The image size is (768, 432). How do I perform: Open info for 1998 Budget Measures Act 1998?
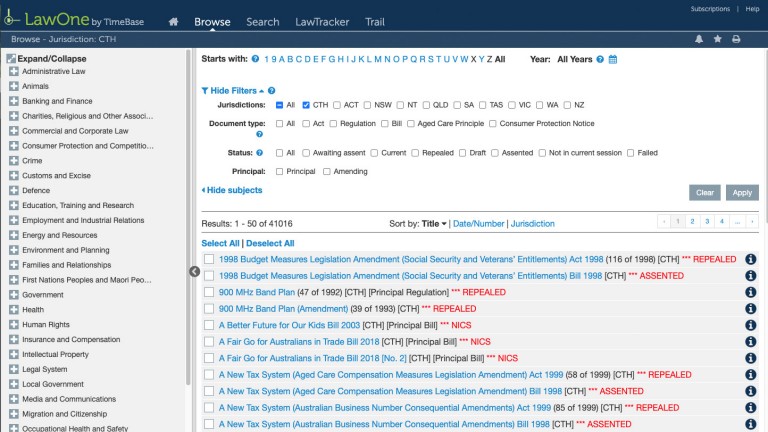click(750, 259)
